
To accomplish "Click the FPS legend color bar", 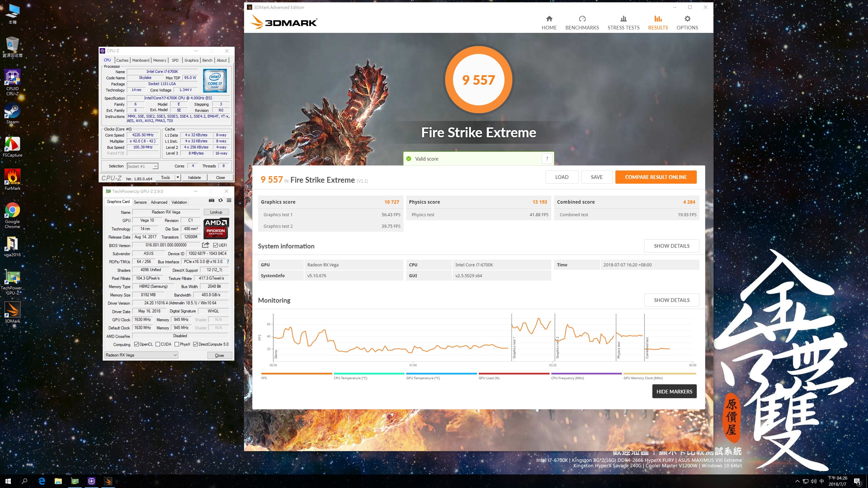I will point(297,373).
